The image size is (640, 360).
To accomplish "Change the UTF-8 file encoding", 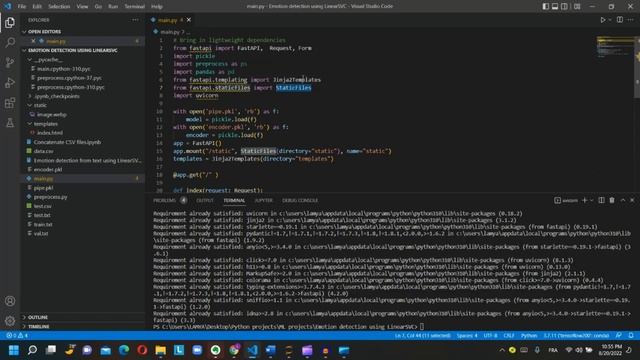I will tap(490, 336).
